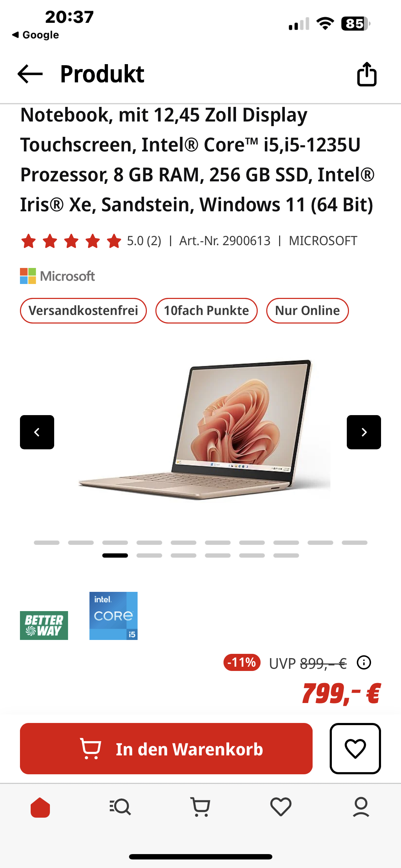This screenshot has height=868, width=401.
Task: Tap the back arrow next to Produkt
Action: coord(30,74)
